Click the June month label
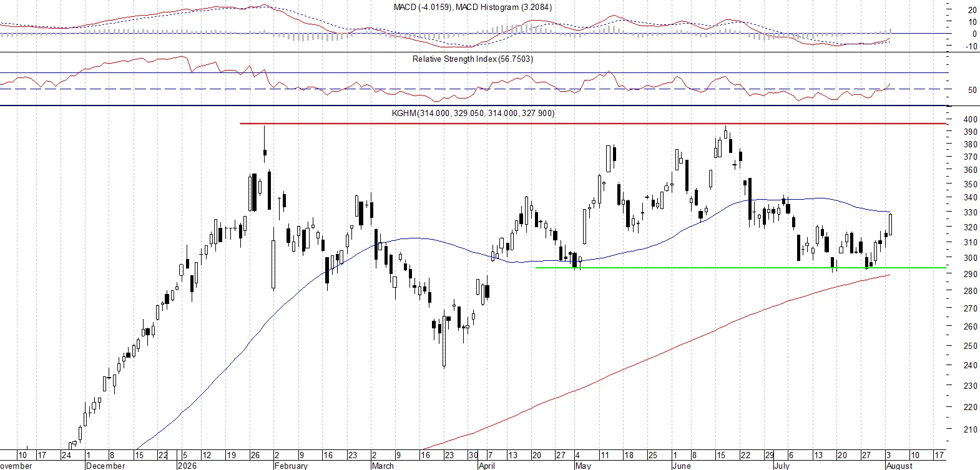The image size is (980, 470). 682,466
